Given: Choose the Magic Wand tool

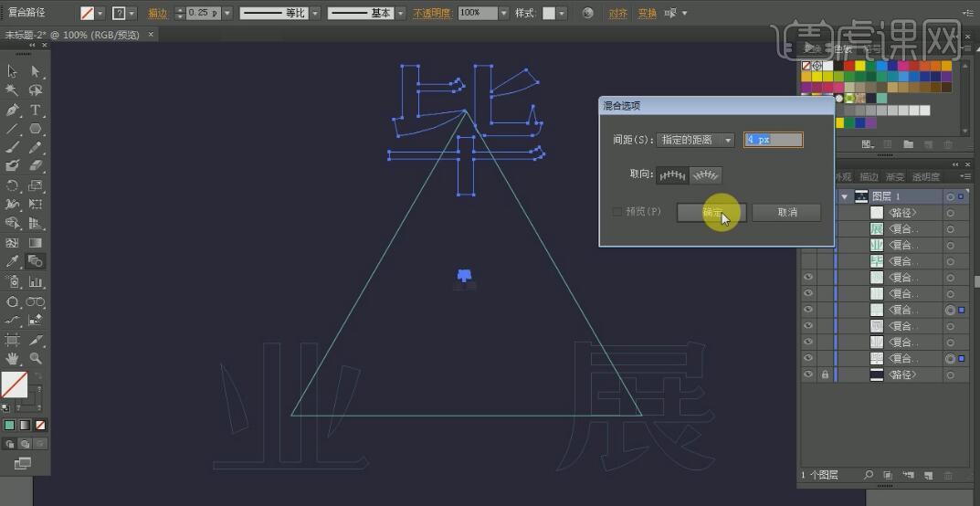Looking at the screenshot, I should point(13,90).
